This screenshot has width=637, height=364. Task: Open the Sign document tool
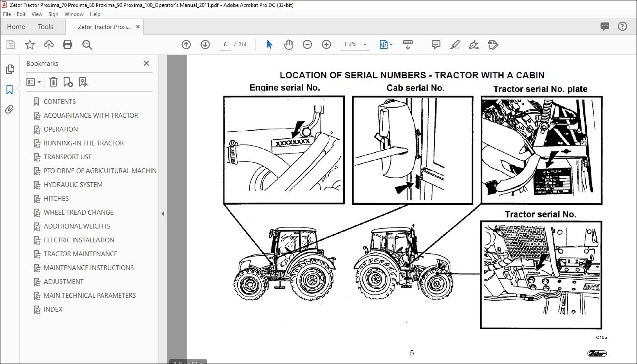474,45
